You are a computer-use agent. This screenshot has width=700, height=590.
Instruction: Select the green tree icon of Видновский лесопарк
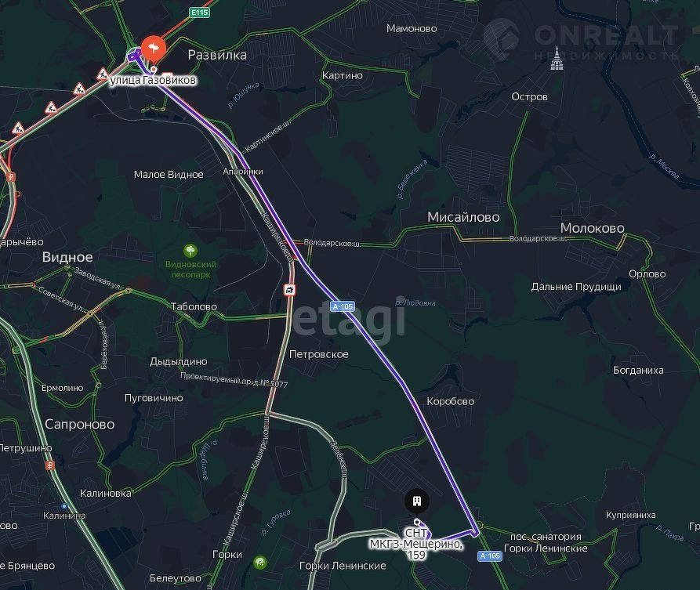click(x=190, y=251)
